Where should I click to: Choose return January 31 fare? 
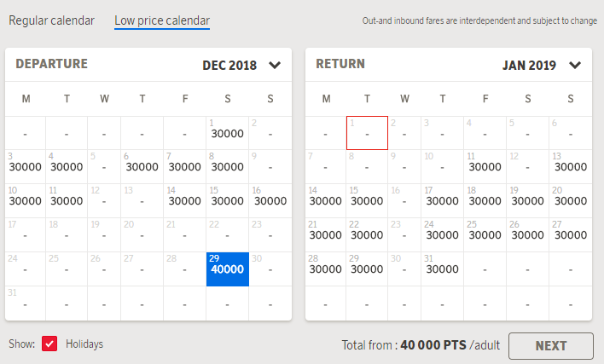click(442, 269)
